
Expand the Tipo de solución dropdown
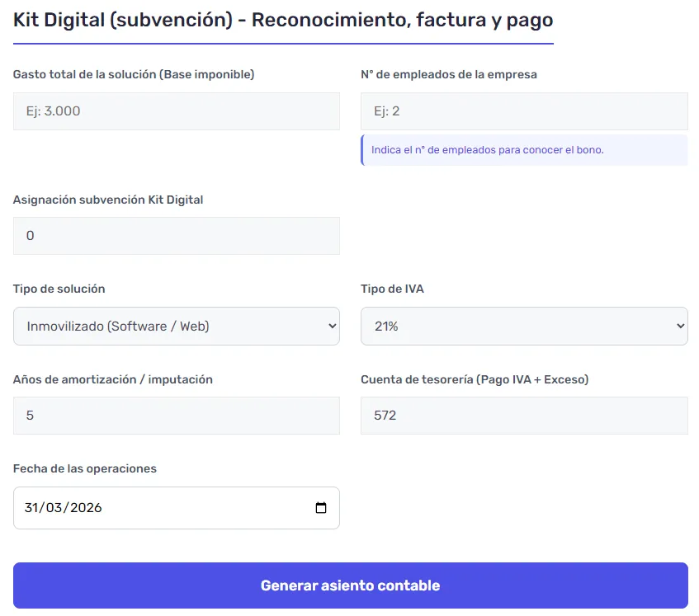click(176, 327)
